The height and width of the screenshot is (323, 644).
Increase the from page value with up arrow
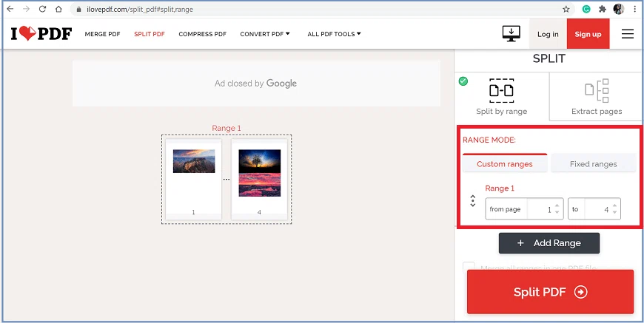tap(557, 206)
